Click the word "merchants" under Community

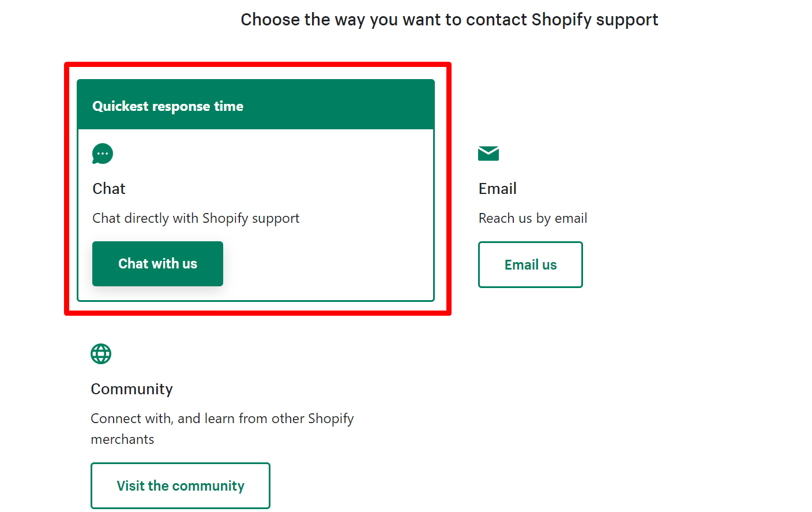(x=122, y=439)
